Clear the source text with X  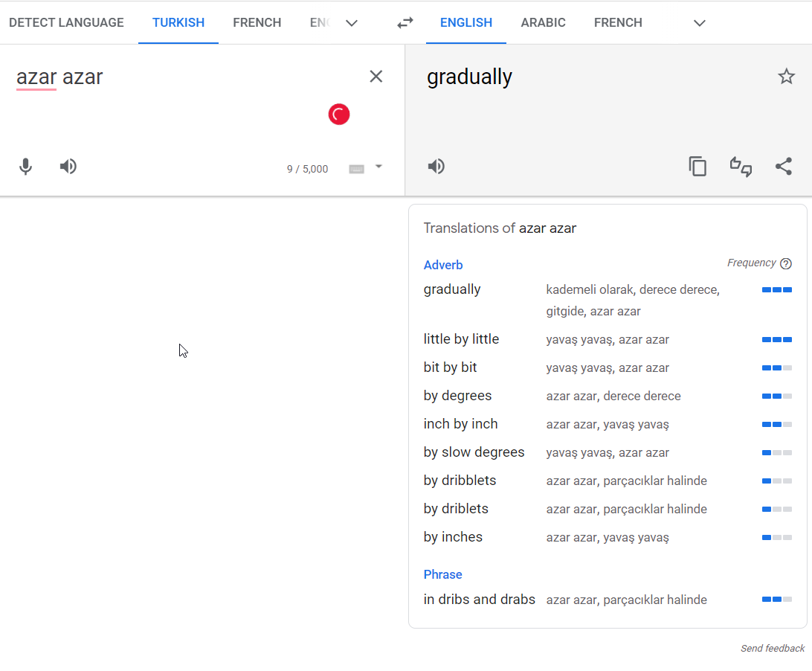[x=376, y=77]
